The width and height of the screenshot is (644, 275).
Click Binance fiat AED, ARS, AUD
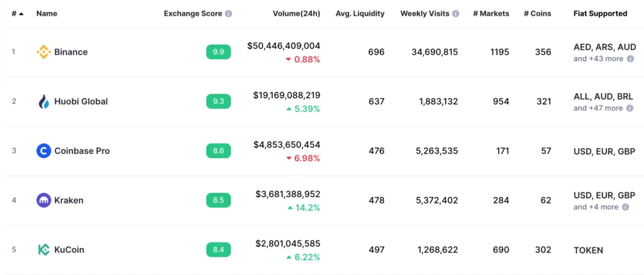pos(604,47)
